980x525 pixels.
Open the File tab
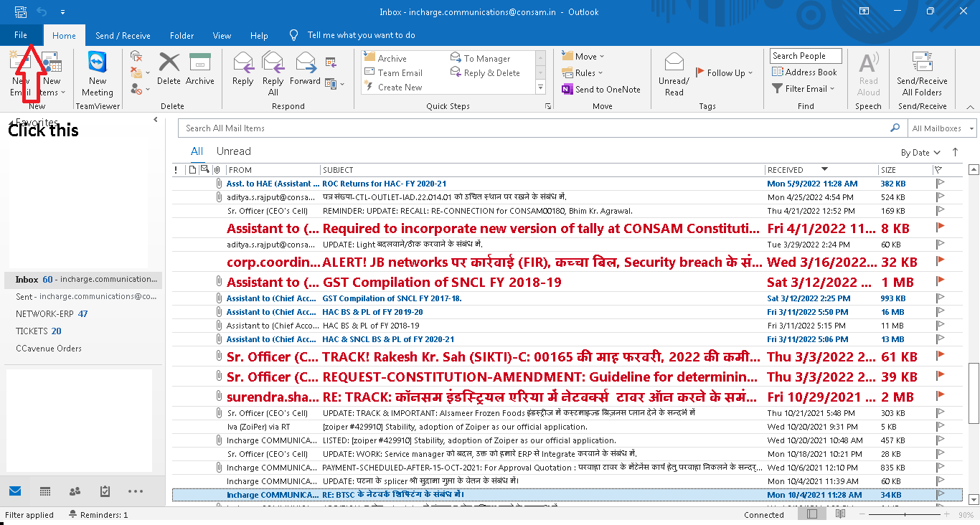(x=21, y=35)
